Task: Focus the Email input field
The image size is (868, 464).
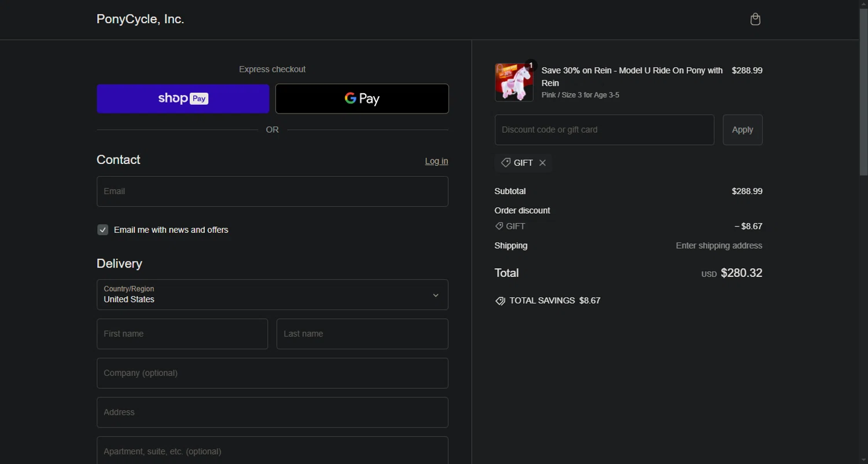Action: pos(273,191)
